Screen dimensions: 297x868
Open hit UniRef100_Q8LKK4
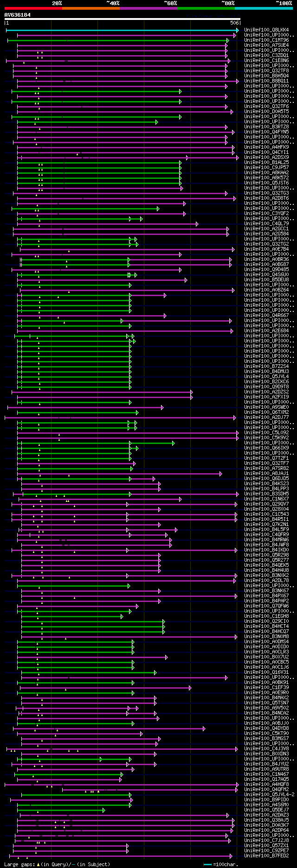coord(266,30)
